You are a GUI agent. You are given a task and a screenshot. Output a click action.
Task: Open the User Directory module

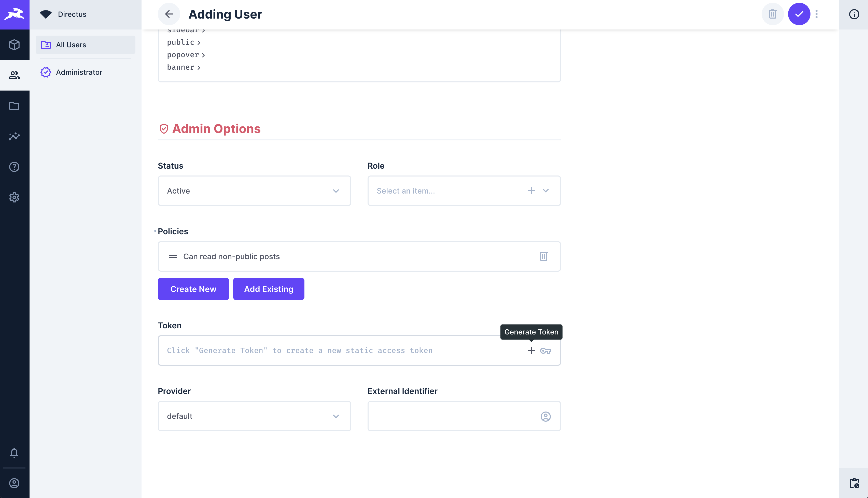pos(14,75)
